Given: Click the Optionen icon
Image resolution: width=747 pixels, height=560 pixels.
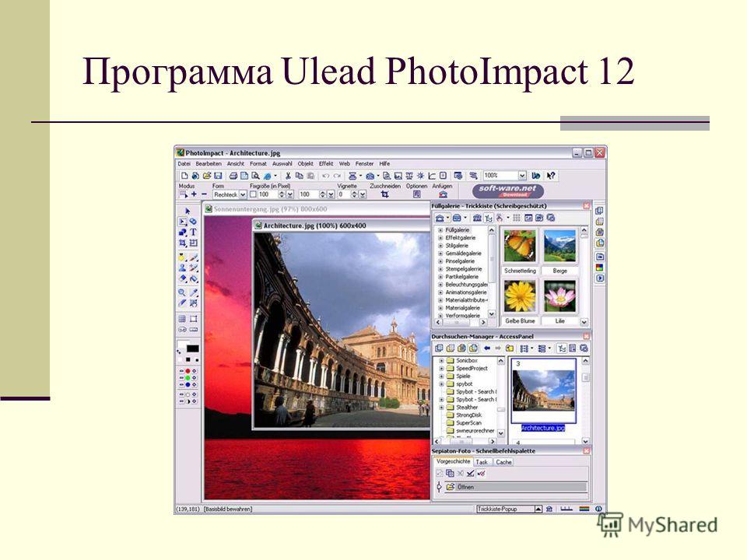Looking at the screenshot, I should [417, 194].
